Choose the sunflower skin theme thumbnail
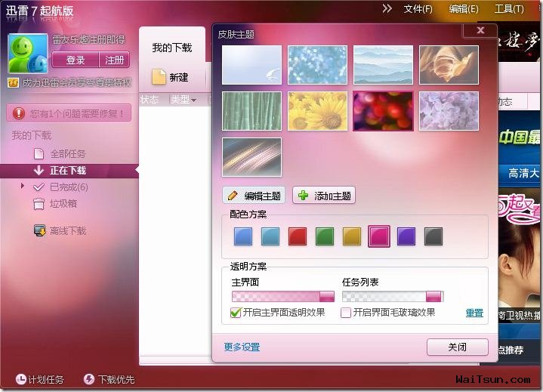The width and height of the screenshot is (543, 392). (x=317, y=111)
